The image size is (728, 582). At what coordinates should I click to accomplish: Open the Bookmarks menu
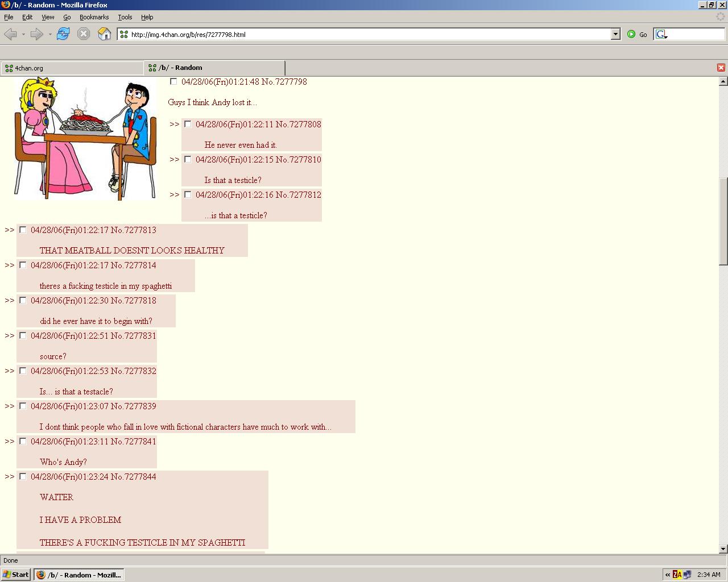pos(94,17)
